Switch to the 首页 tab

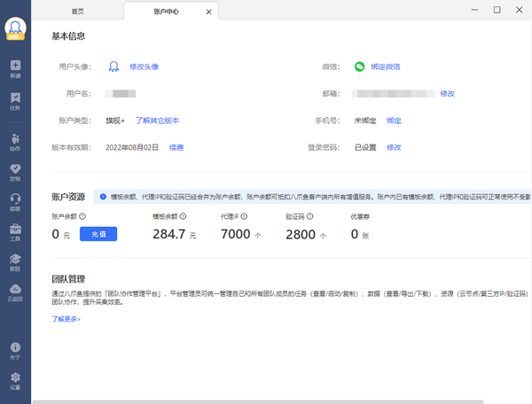coord(78,12)
